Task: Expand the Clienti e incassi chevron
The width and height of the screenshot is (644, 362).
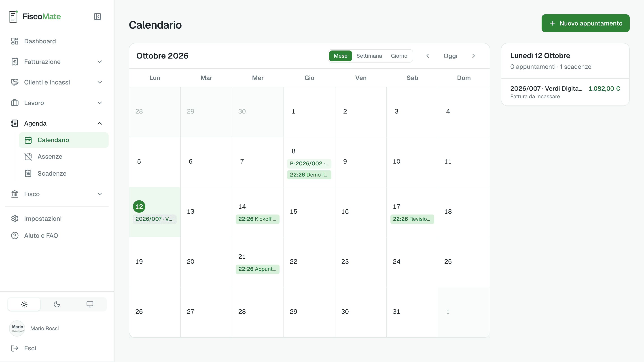Action: point(100,82)
